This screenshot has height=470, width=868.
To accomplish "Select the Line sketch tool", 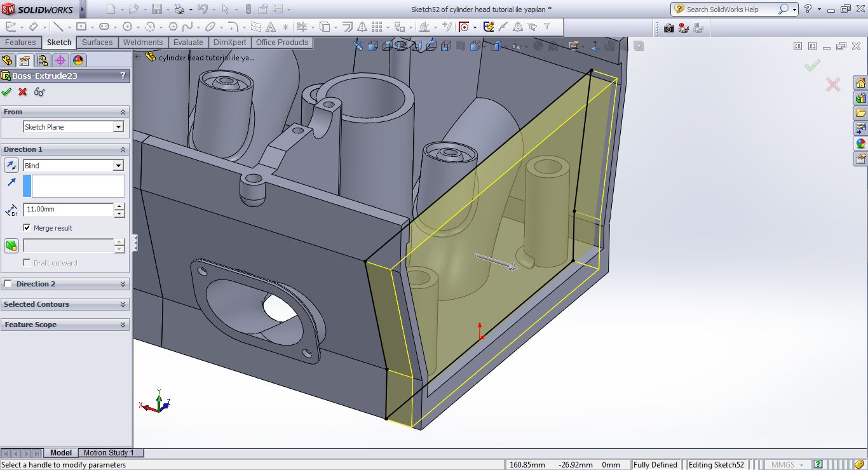I will point(58,27).
